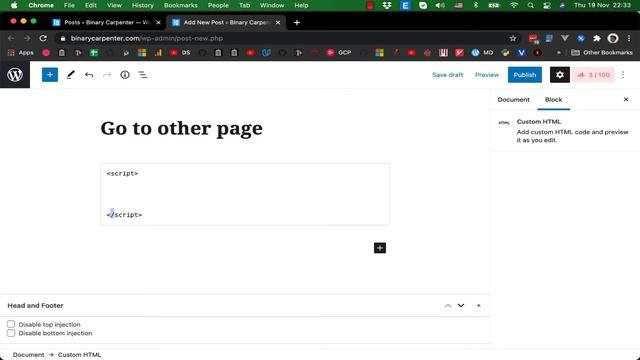Open the block navigation list view

[x=142, y=75]
